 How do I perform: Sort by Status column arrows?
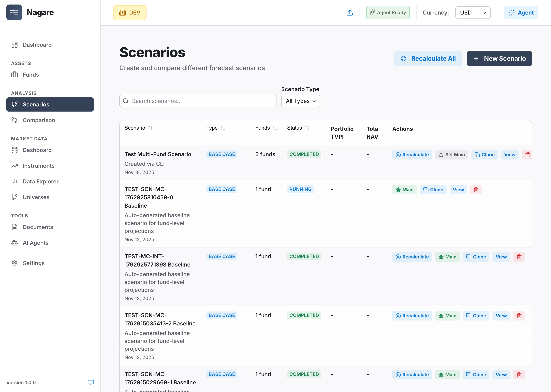[307, 128]
